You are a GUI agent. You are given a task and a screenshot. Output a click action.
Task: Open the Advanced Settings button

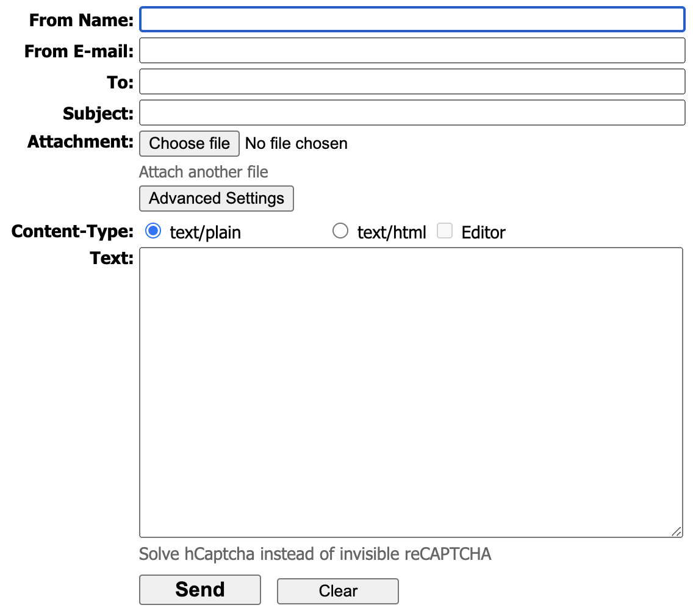coord(217,199)
